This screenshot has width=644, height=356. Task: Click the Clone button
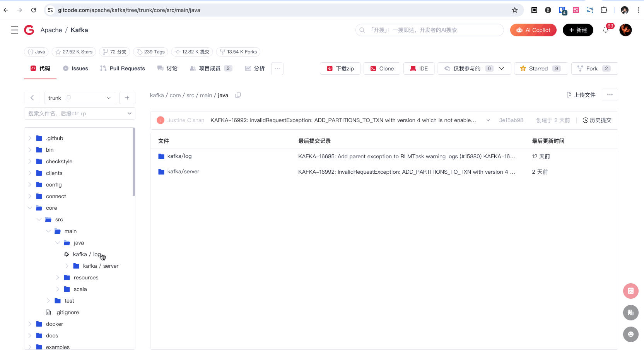(382, 68)
